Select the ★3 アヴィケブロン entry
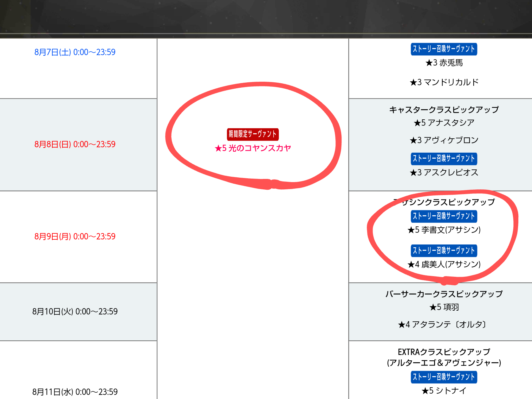The width and height of the screenshot is (532, 399). click(x=444, y=140)
